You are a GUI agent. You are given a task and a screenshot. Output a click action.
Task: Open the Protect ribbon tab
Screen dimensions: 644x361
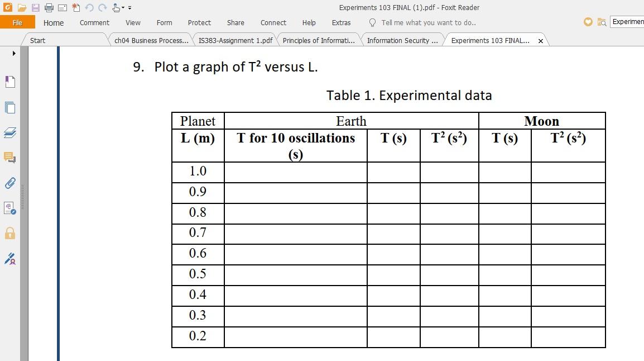coord(199,22)
